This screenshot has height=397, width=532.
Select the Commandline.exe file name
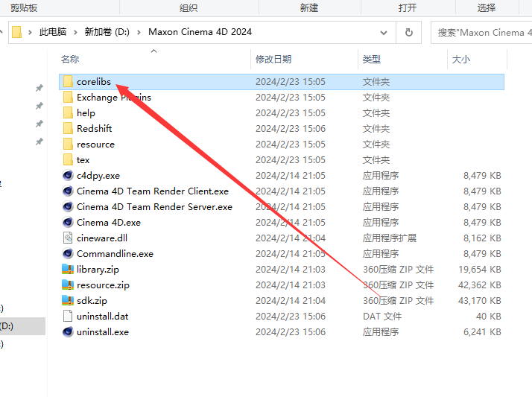pos(115,253)
